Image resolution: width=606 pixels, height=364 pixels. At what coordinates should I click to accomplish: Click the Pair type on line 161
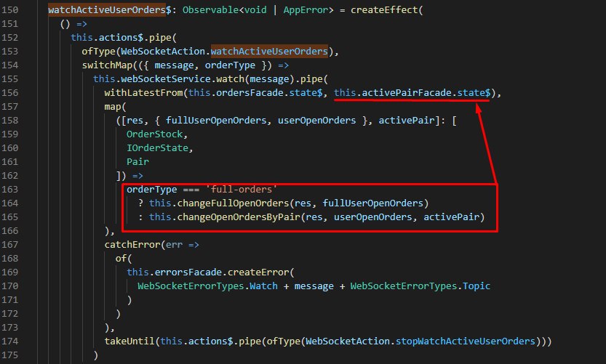pyautogui.click(x=137, y=162)
